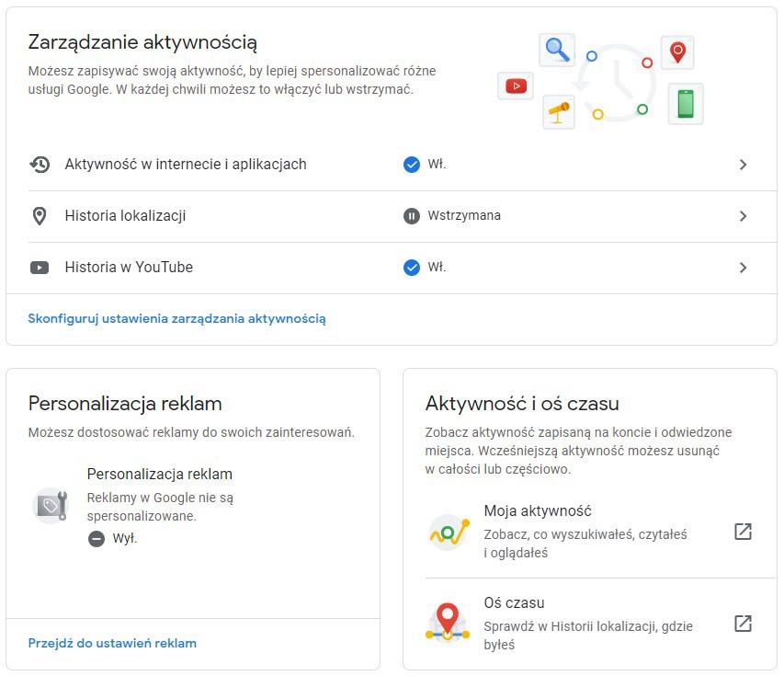The width and height of the screenshot is (784, 676).
Task: Click the ad tag and wrench icon
Action: pos(51,505)
